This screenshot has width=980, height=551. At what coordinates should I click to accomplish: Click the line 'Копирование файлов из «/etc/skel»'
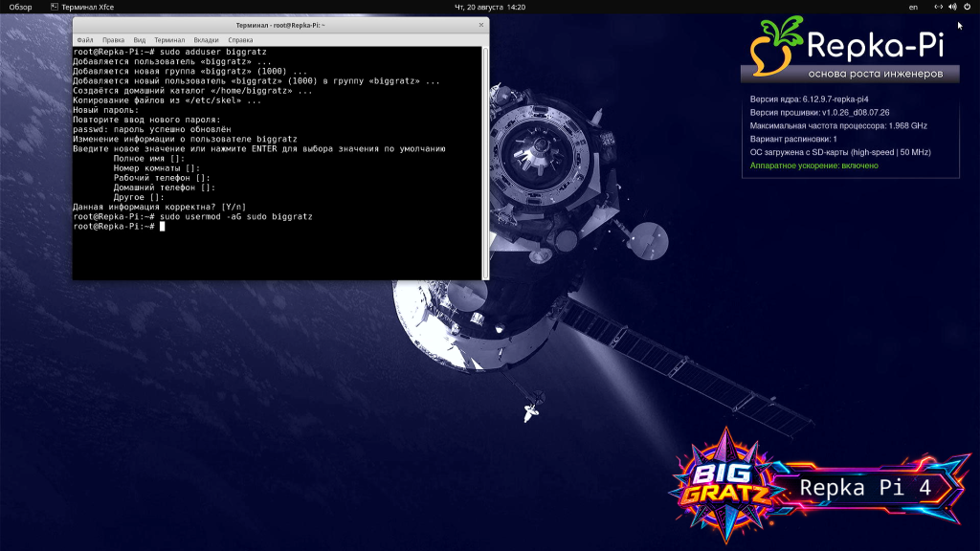[x=167, y=100]
